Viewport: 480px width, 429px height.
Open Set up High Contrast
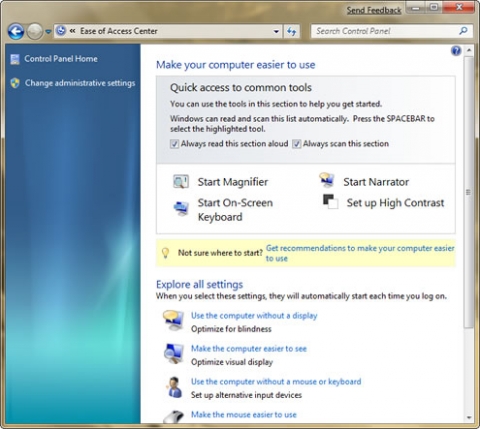pyautogui.click(x=395, y=203)
